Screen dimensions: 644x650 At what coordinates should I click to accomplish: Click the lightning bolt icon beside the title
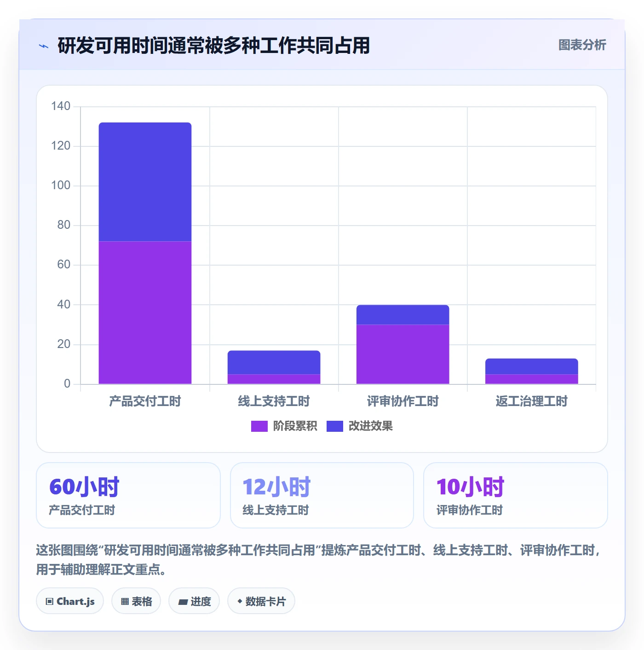[x=44, y=46]
